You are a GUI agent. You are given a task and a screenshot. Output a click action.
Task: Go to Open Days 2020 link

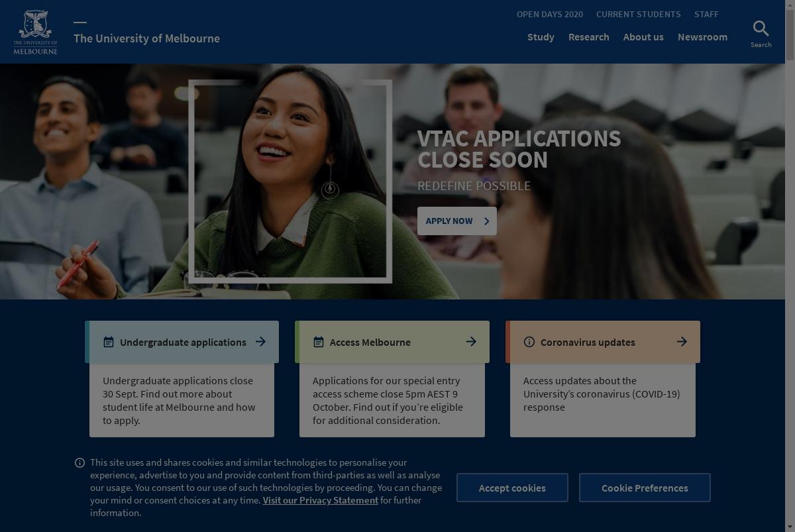(x=550, y=14)
